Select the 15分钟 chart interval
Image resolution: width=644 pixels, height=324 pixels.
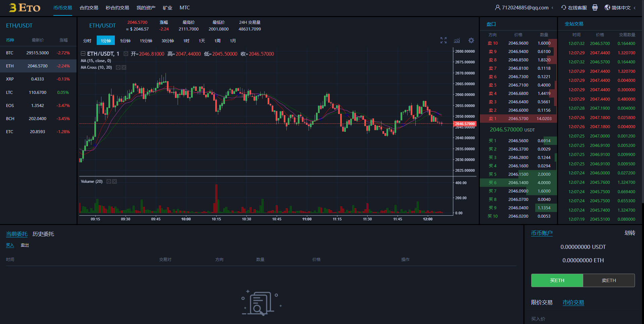click(x=146, y=41)
